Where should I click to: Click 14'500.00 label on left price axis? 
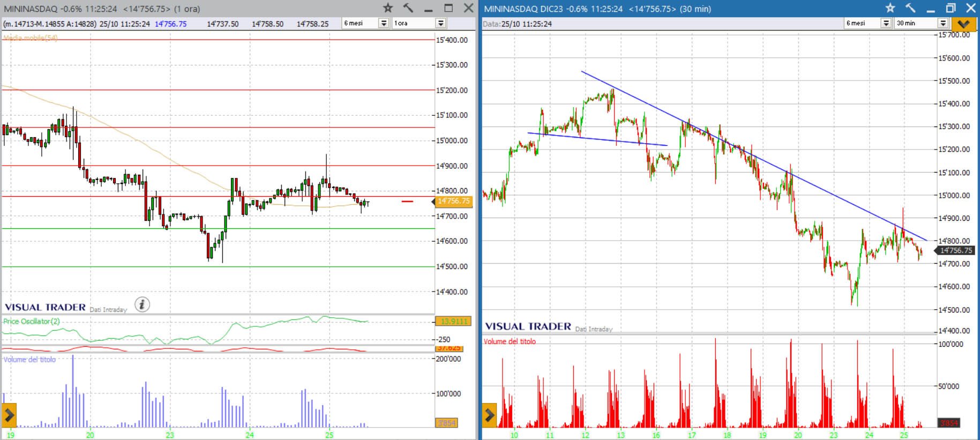point(452,266)
